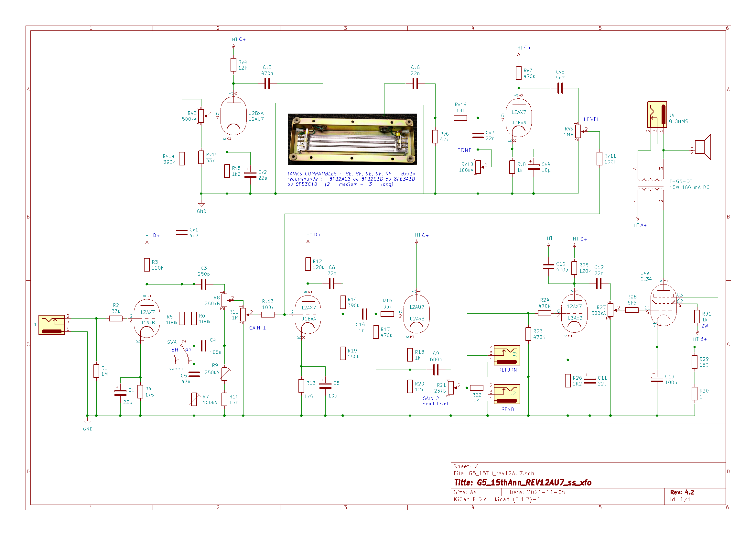The height and width of the screenshot is (535, 756).
Task: Click the HT B+ power label
Action: click(x=700, y=339)
